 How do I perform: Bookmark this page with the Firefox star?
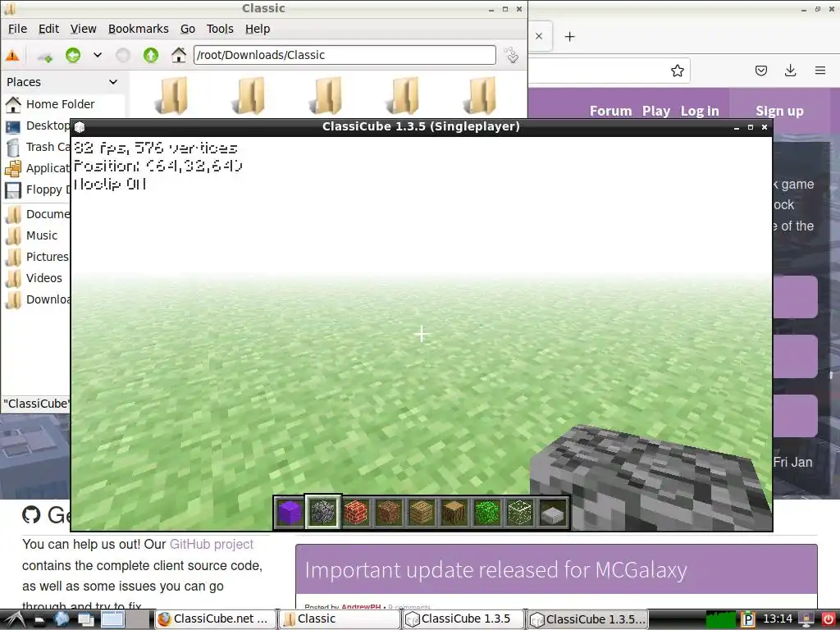(677, 71)
